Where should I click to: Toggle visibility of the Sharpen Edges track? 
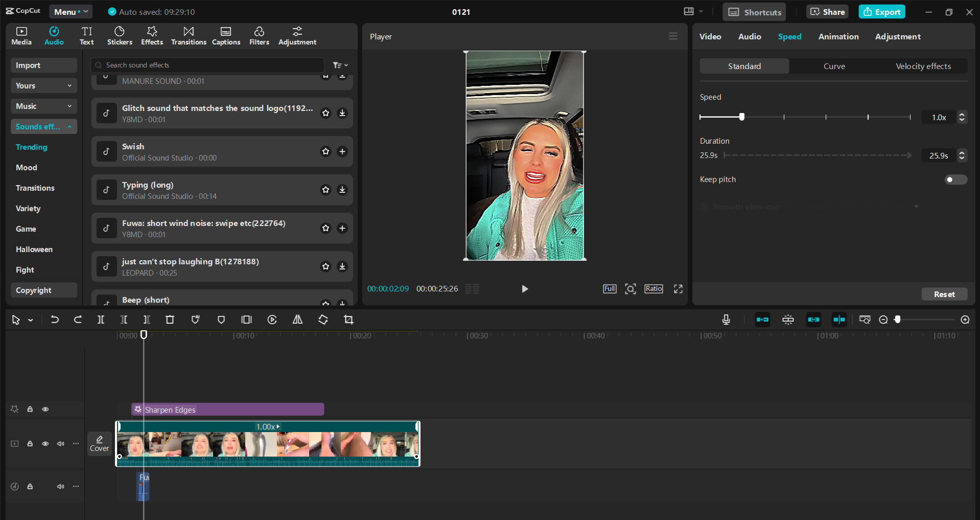tap(45, 409)
